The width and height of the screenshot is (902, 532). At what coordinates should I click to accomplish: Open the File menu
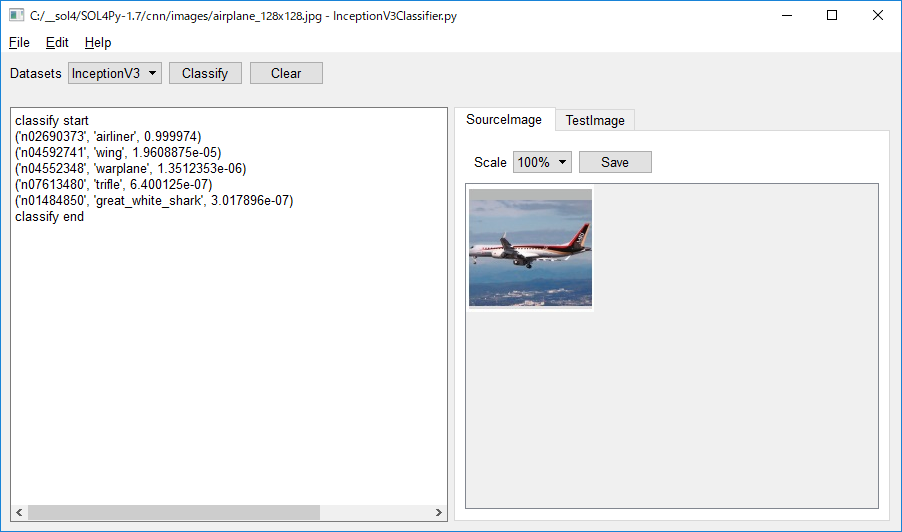tap(19, 43)
